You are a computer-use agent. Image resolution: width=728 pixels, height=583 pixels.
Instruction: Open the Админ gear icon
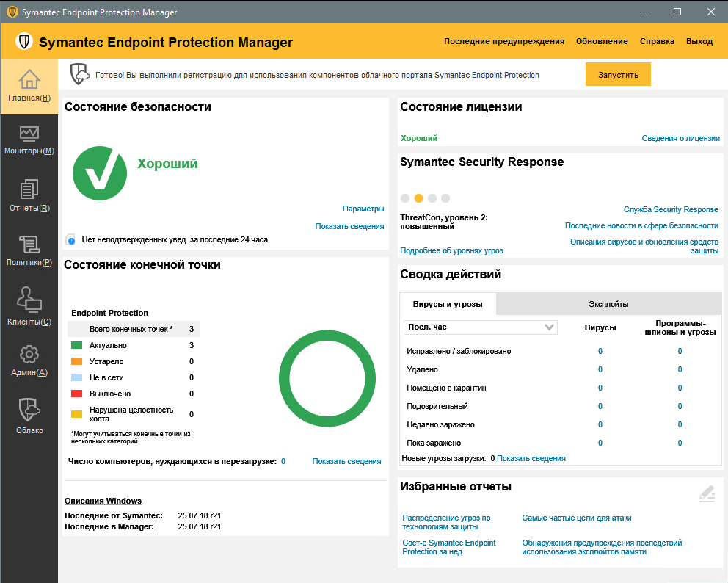point(29,355)
